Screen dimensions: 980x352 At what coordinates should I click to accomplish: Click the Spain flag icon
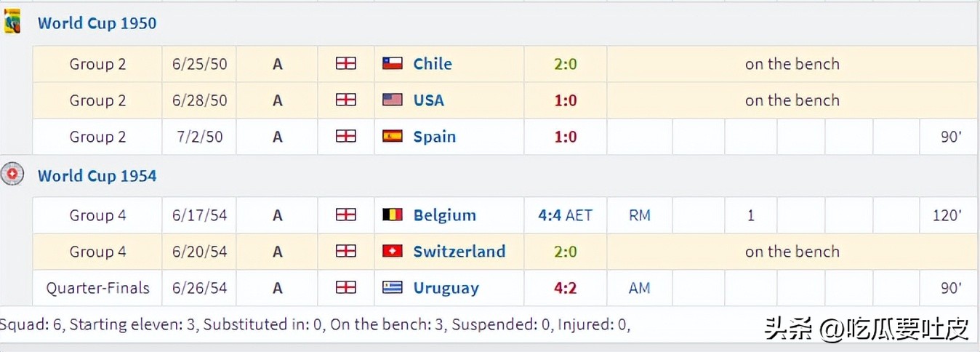(393, 137)
